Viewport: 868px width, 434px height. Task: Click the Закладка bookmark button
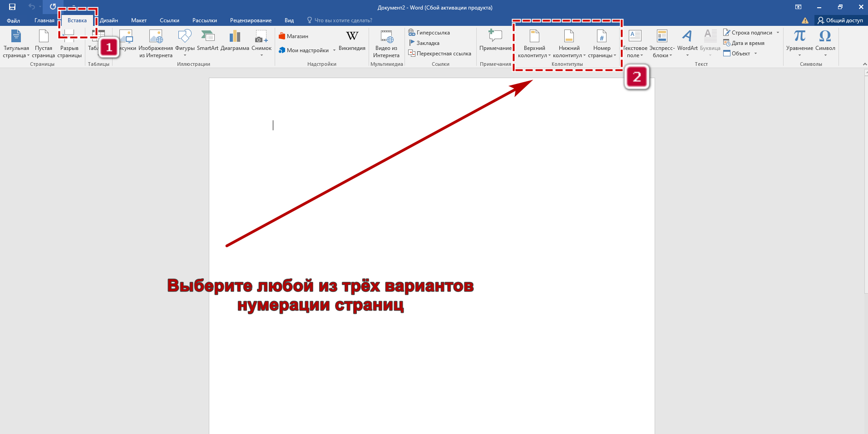click(424, 43)
